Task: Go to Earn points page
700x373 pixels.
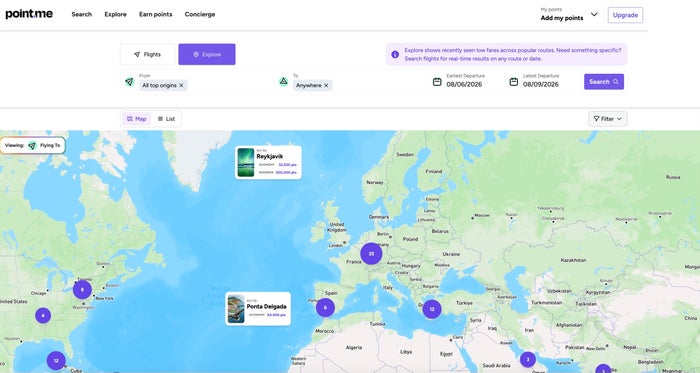Action: (156, 14)
